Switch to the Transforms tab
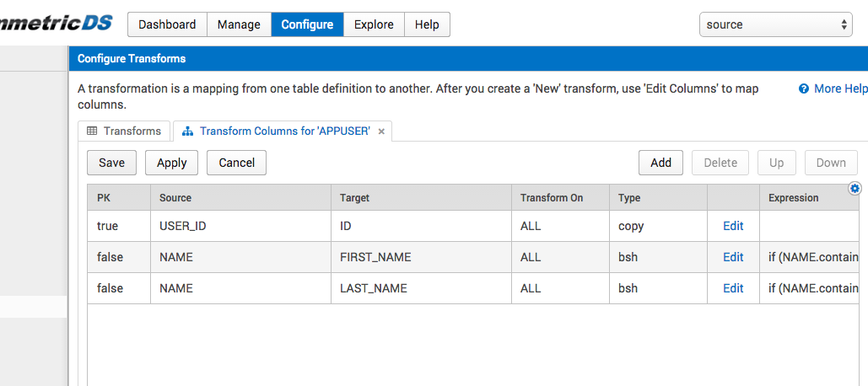This screenshot has width=868, height=386. 125,131
